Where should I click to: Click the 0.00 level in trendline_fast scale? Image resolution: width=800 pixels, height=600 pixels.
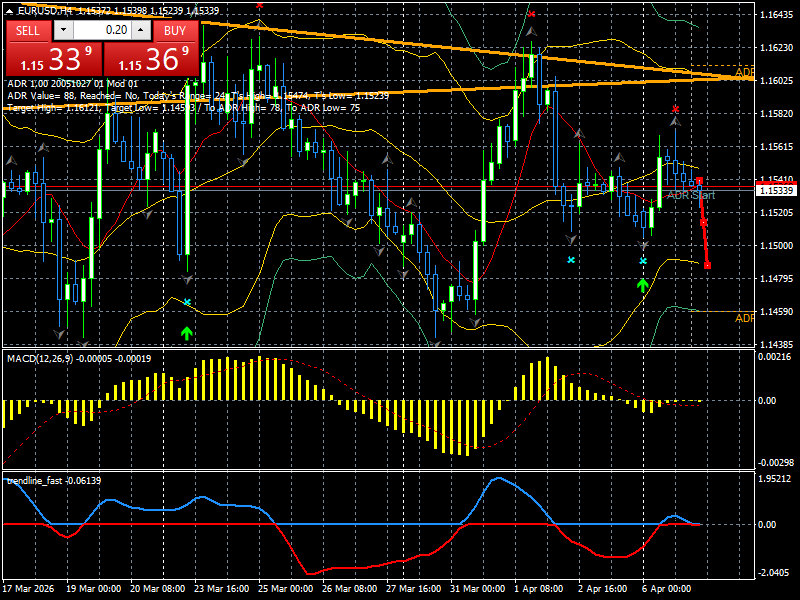pyautogui.click(x=767, y=524)
